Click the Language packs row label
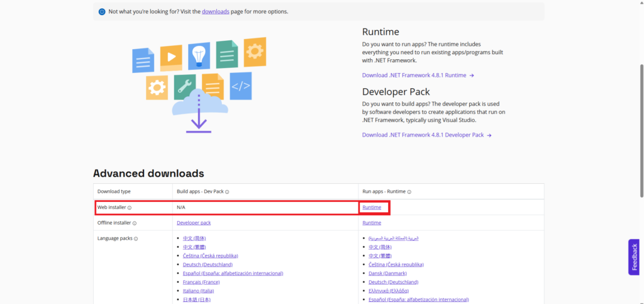 coord(115,239)
